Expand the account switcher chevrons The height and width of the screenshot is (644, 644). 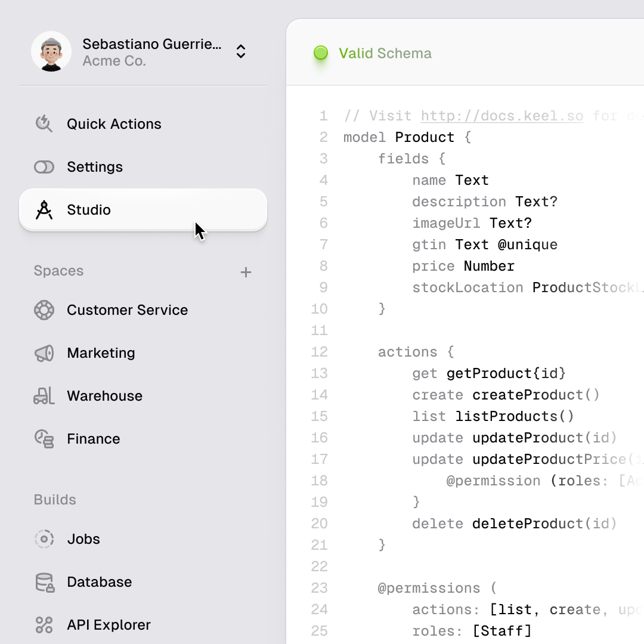pos(241,51)
